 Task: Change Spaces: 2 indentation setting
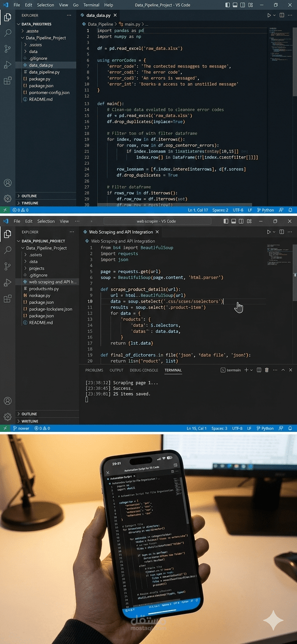tap(220, 210)
